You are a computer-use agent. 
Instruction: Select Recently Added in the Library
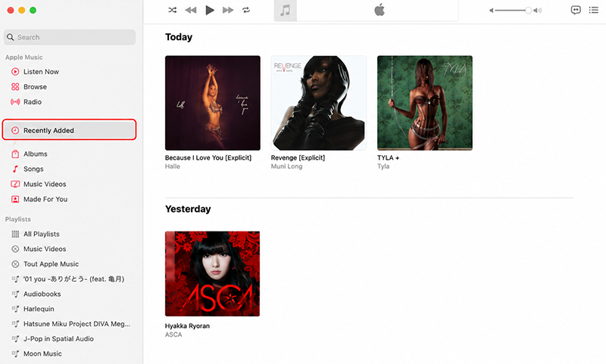[x=70, y=129]
